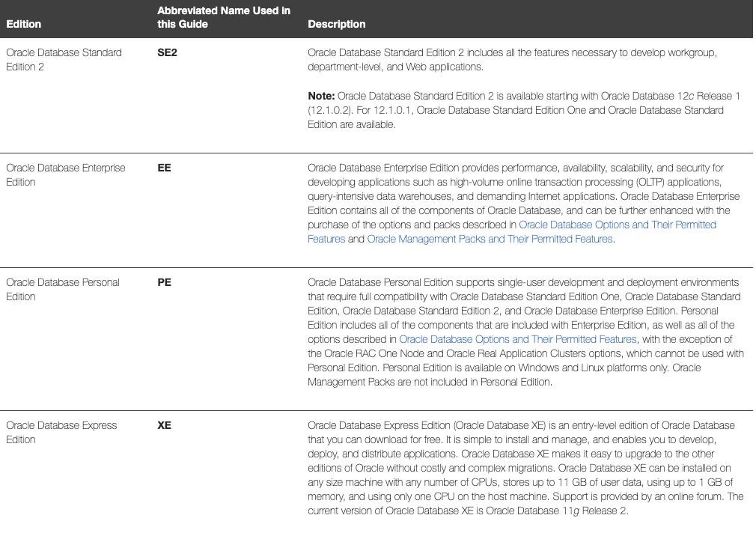Screen dimensions: 756x539
Task: Click the Express Edition description paragraph
Action: point(525,468)
